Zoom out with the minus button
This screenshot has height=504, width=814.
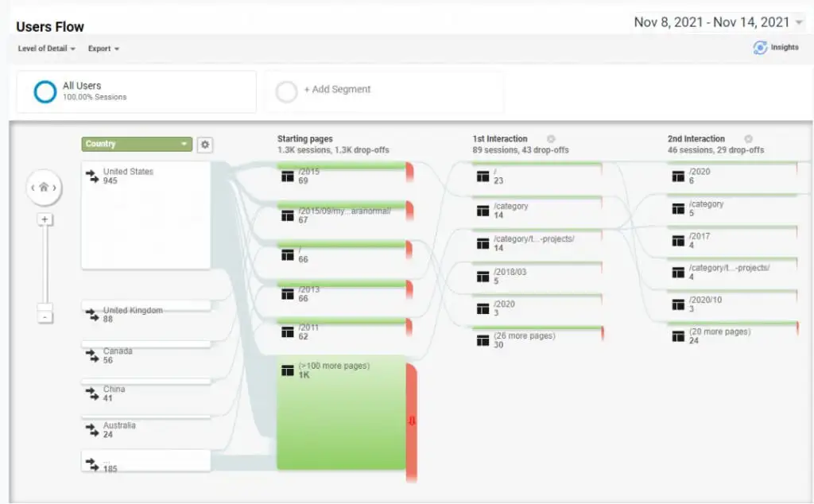45,316
